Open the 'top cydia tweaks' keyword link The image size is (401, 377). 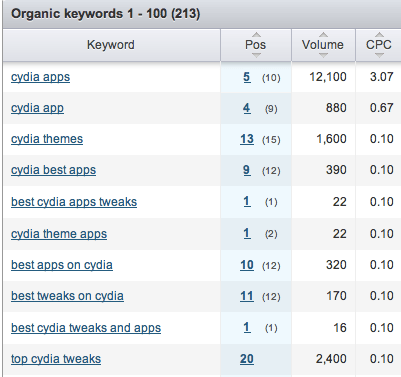coord(56,359)
